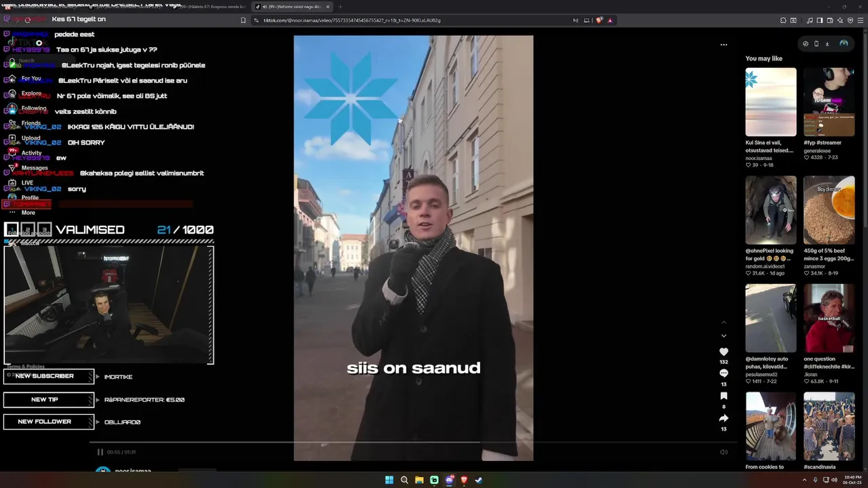Click noor.isamaa author under first recommendation

(x=759, y=158)
